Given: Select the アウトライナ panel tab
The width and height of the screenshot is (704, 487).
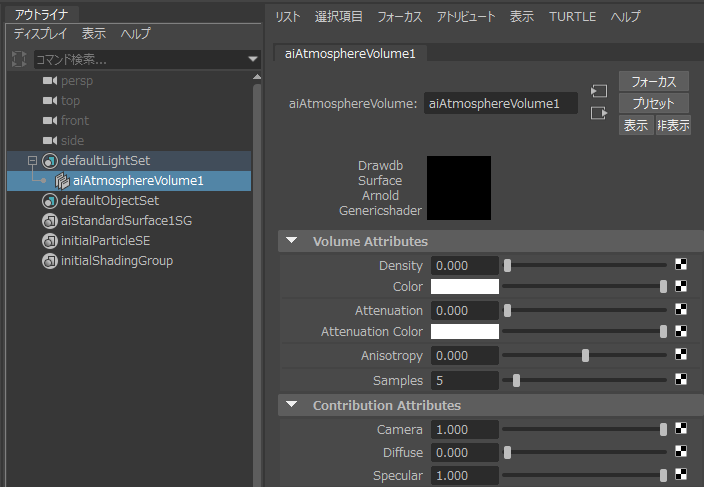Looking at the screenshot, I should click(x=42, y=15).
